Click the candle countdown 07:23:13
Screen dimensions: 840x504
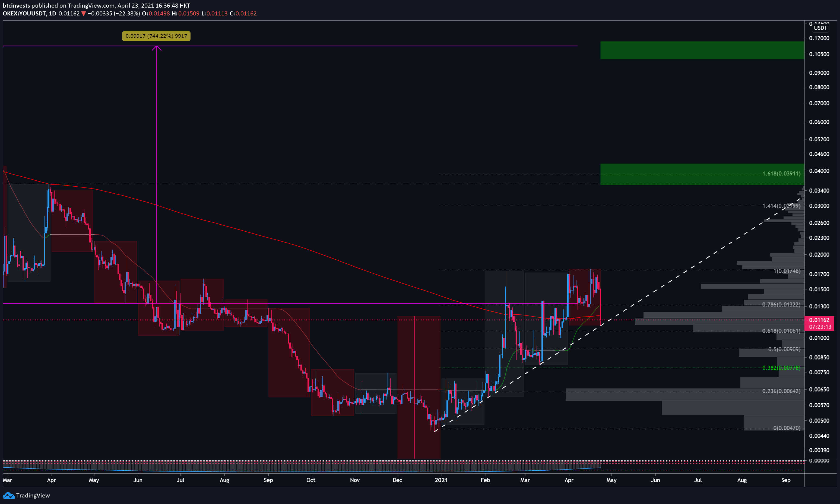coord(820,327)
